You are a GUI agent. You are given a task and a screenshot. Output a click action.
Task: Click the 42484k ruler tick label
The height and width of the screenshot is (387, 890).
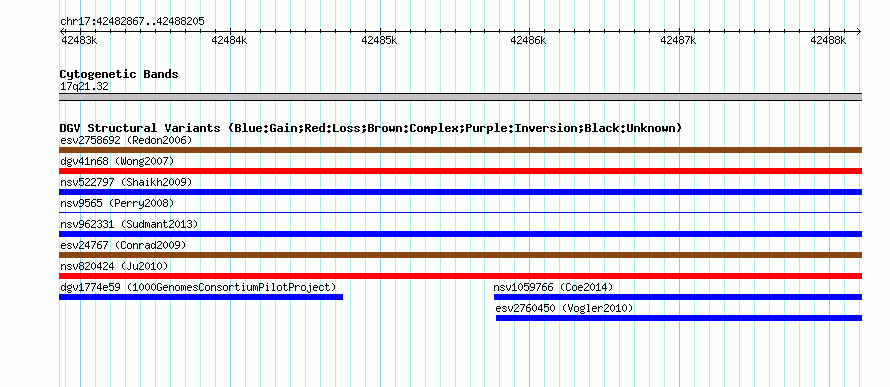click(229, 40)
